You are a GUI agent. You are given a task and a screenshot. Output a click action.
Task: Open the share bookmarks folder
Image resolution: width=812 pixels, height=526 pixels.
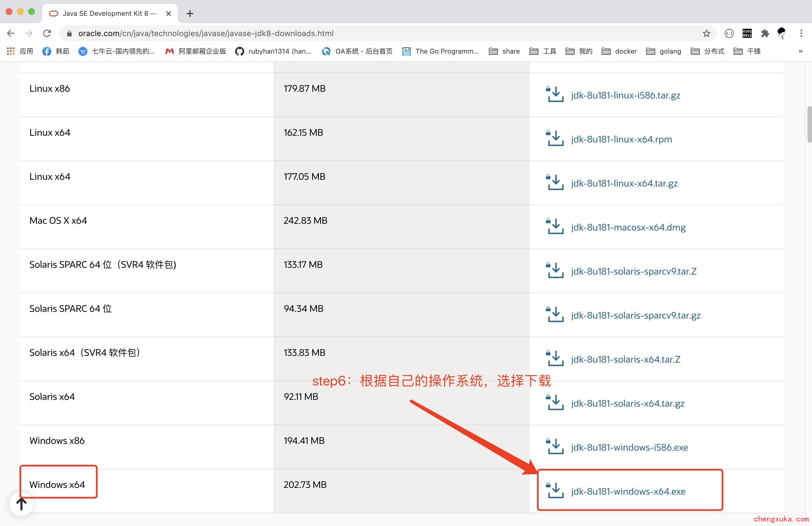coord(504,51)
